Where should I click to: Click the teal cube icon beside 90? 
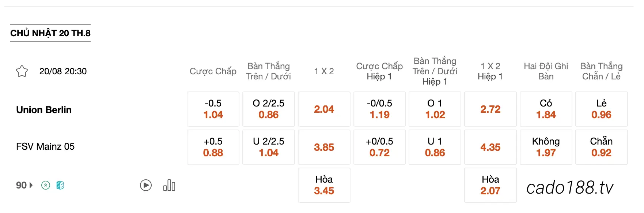60,185
